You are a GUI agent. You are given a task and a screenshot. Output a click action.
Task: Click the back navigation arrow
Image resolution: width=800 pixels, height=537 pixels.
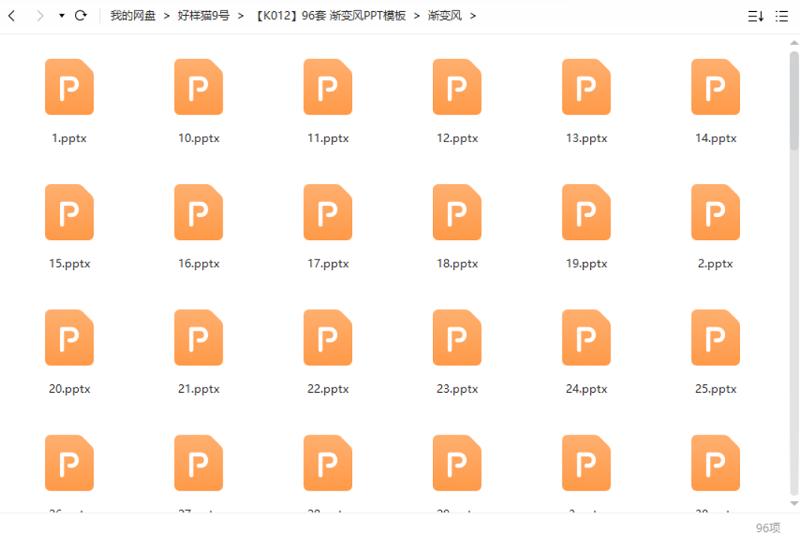pos(11,16)
